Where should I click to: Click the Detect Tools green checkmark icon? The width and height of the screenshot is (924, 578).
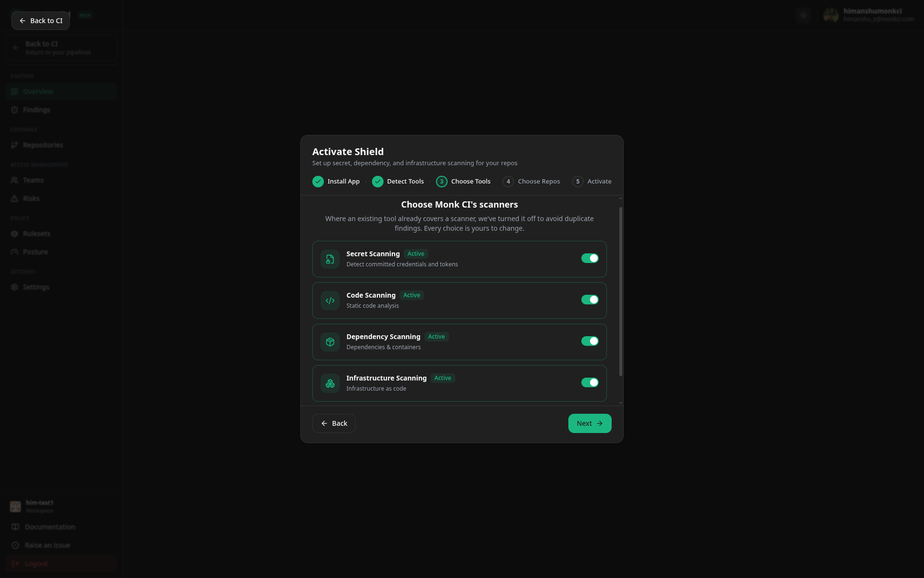(x=378, y=182)
